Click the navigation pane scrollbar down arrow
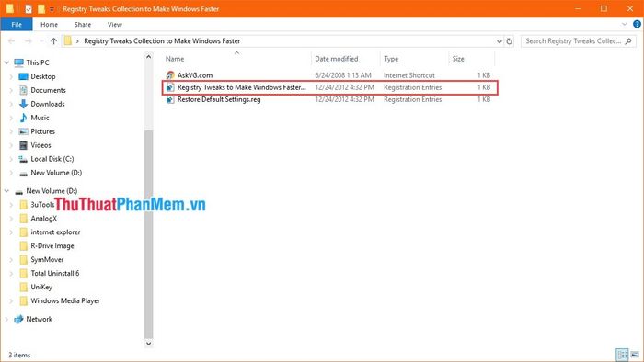The height and width of the screenshot is (362, 644). pos(149,344)
